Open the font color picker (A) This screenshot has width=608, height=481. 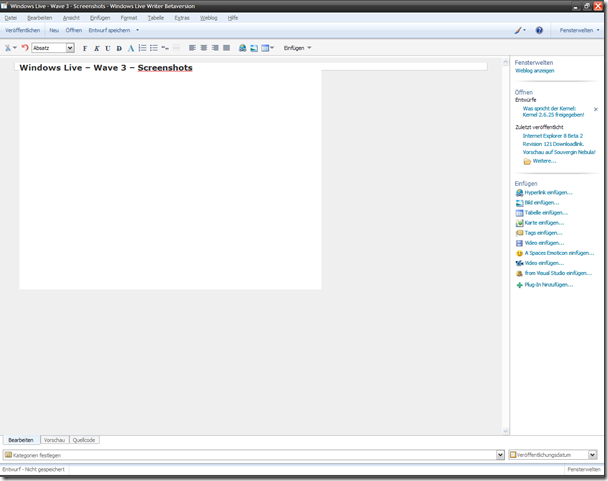point(131,48)
